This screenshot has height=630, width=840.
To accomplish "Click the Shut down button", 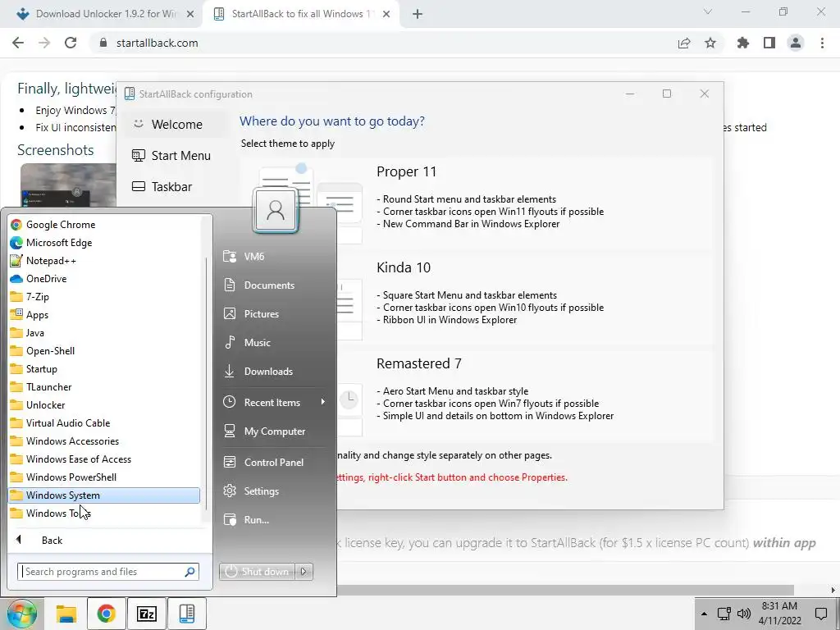I will click(257, 572).
